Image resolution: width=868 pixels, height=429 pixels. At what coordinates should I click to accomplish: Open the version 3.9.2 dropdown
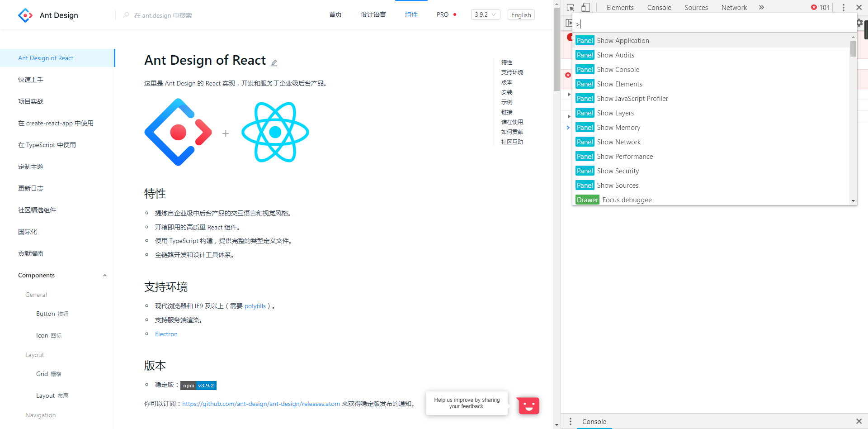[x=486, y=14]
